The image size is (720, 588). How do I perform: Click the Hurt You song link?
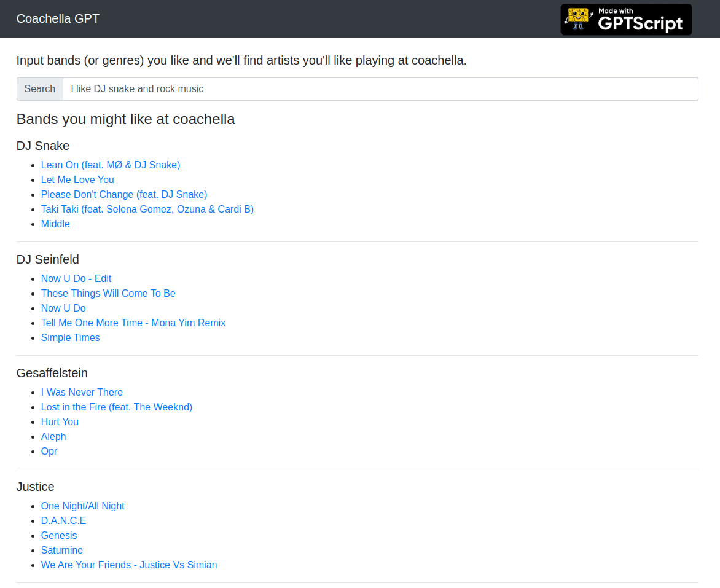coord(60,421)
